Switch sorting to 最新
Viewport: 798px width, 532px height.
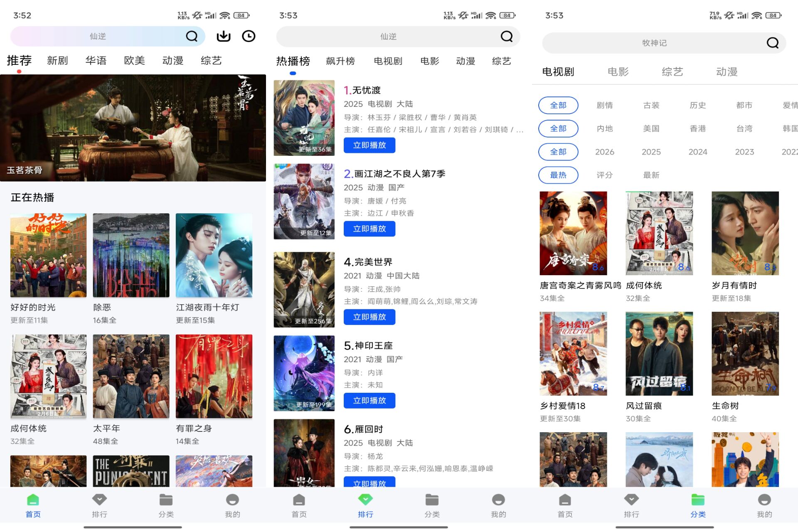tap(651, 175)
